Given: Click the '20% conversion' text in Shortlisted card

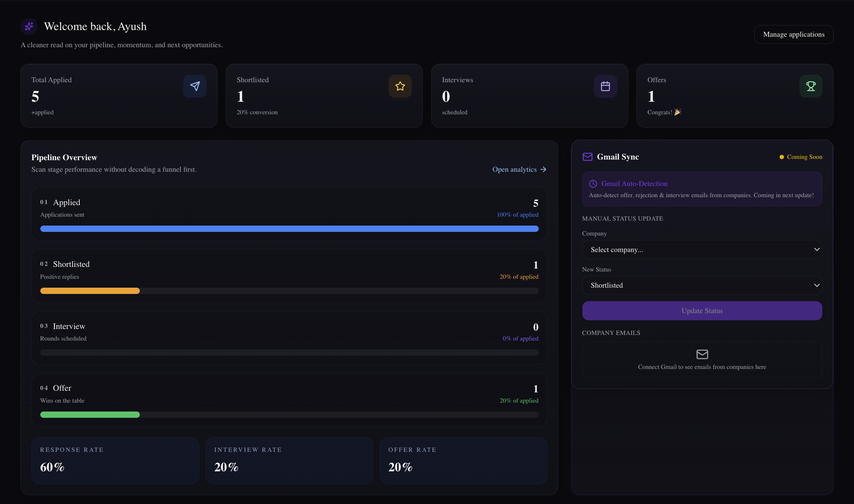Looking at the screenshot, I should pos(257,112).
